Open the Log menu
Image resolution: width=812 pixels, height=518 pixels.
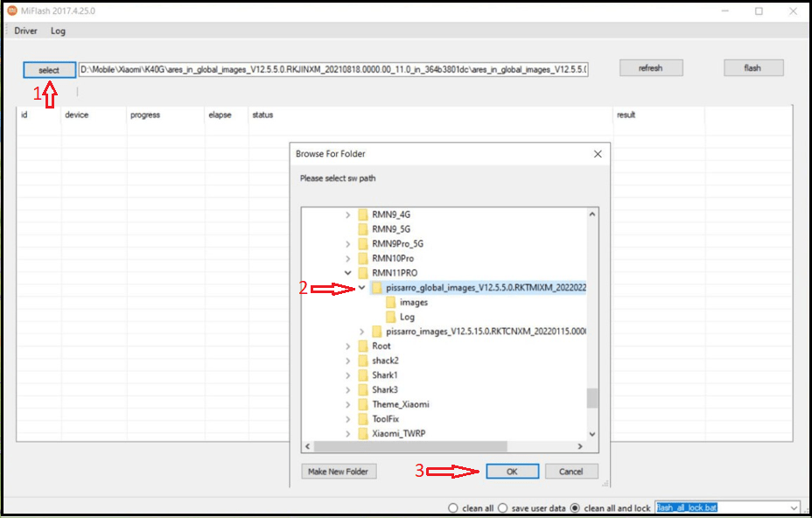point(58,31)
